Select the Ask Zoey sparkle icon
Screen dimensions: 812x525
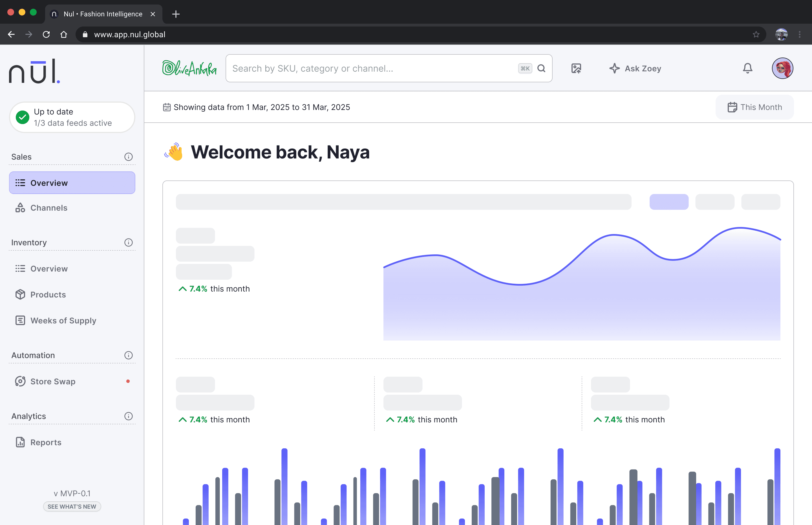[614, 68]
